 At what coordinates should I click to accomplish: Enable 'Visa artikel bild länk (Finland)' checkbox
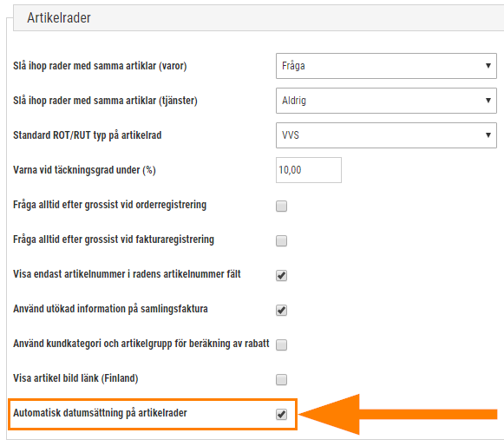(x=281, y=379)
